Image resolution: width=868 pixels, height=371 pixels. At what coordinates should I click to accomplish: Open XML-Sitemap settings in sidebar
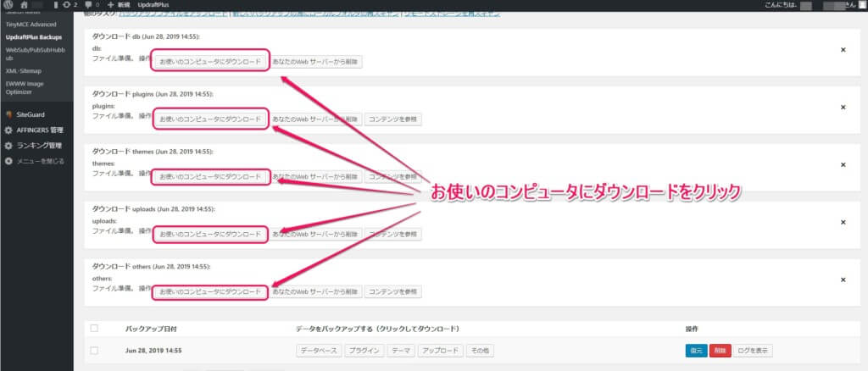(x=25, y=70)
